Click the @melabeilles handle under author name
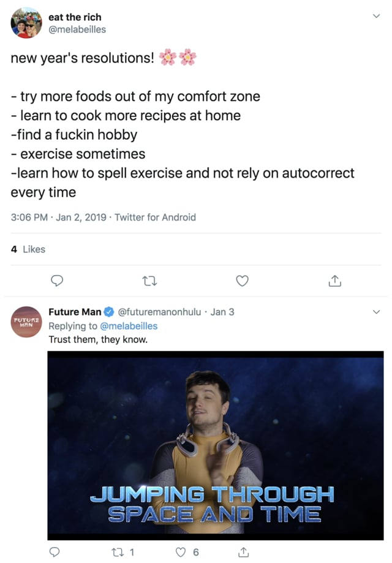The width and height of the screenshot is (392, 563). click(77, 29)
